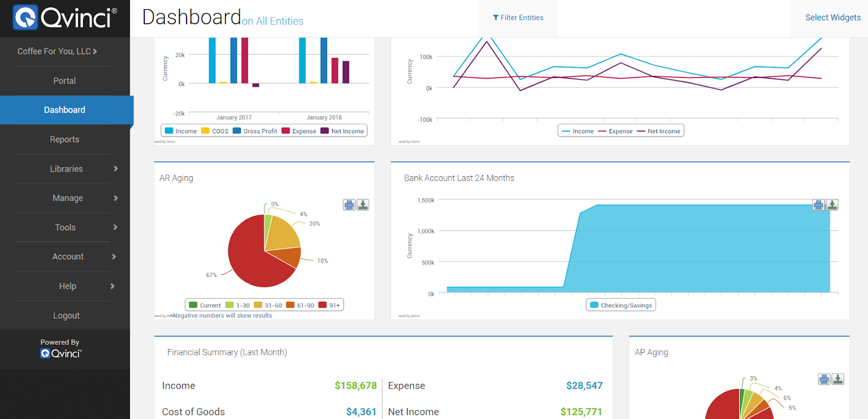Toggle Net Income line in line chart legend
Viewport: 868px width, 419px height.
click(x=659, y=131)
